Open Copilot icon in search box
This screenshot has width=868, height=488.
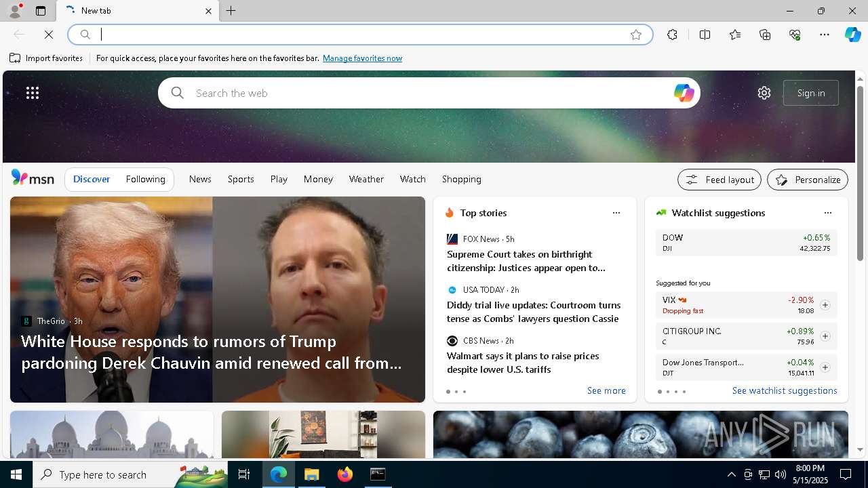[x=684, y=93]
